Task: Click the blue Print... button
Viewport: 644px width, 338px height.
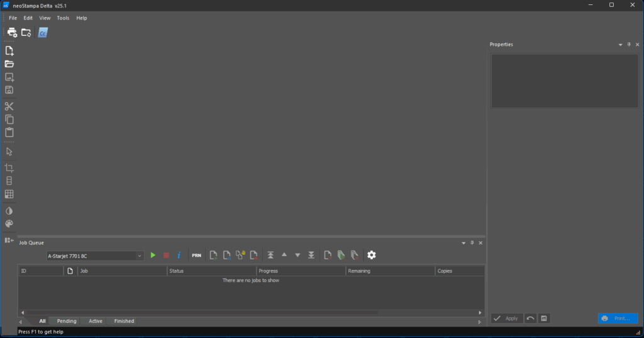Action: coord(618,318)
